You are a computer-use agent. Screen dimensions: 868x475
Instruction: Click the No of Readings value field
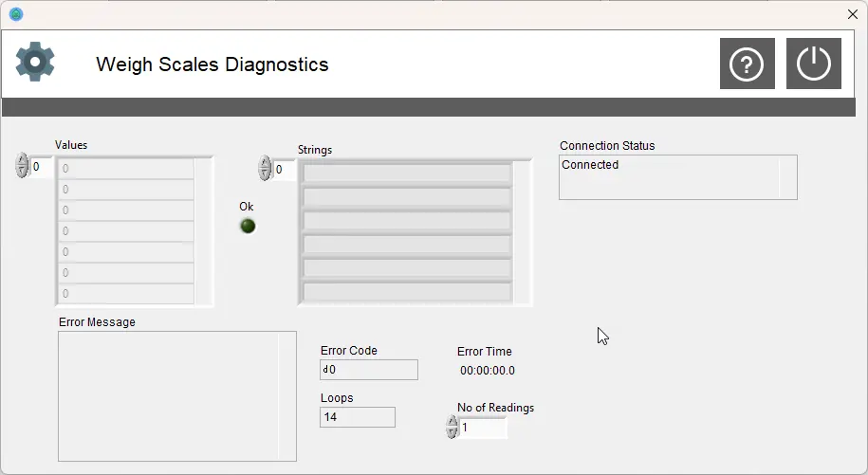coord(483,428)
